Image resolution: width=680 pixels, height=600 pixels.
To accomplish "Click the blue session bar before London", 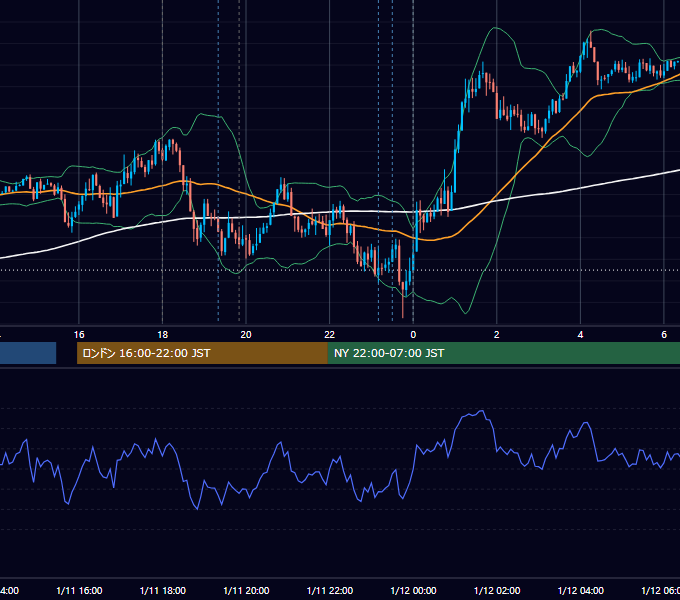I will 28,353.
